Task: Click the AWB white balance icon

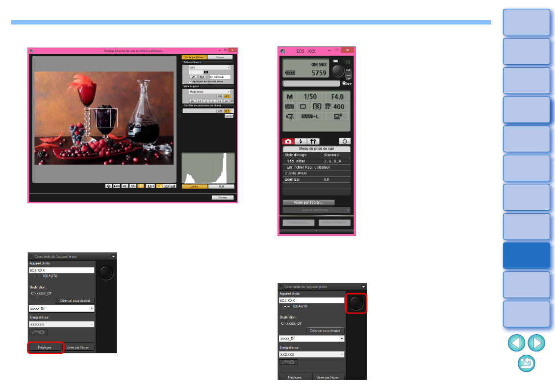Action: (290, 106)
